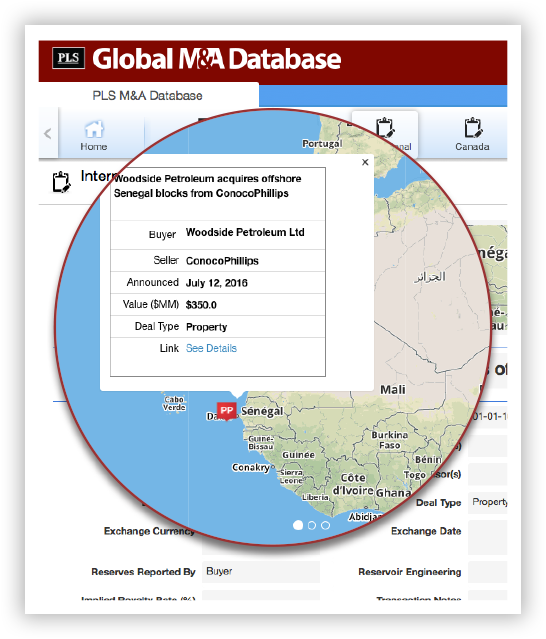
Task: Click the Exchange Date field
Action: pyautogui.click(x=487, y=537)
